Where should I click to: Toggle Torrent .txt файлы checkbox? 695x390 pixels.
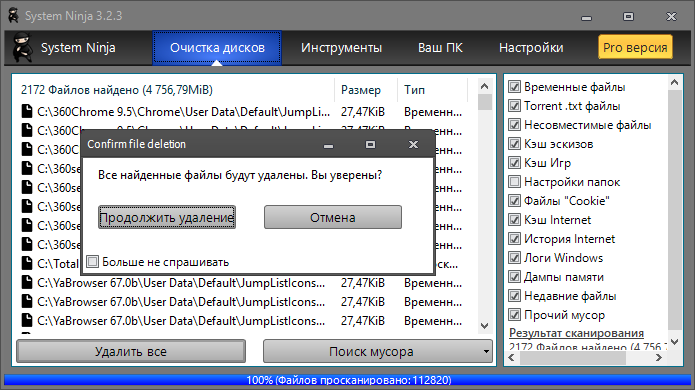(x=514, y=105)
